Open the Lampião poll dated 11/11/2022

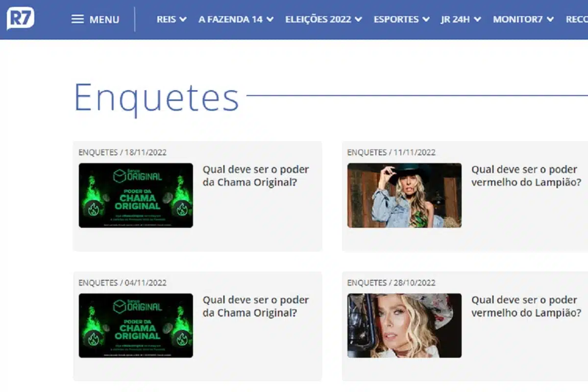click(526, 176)
